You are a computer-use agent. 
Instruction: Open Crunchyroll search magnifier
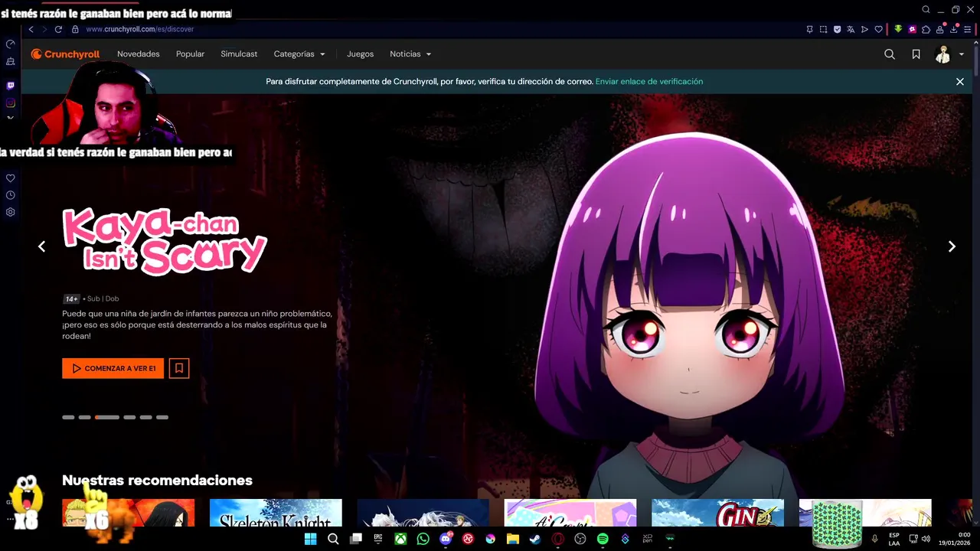[x=889, y=54]
